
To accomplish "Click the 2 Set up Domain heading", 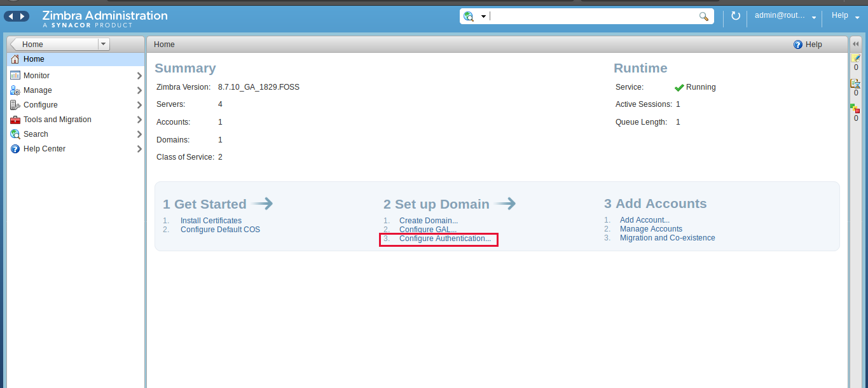I will point(436,204).
